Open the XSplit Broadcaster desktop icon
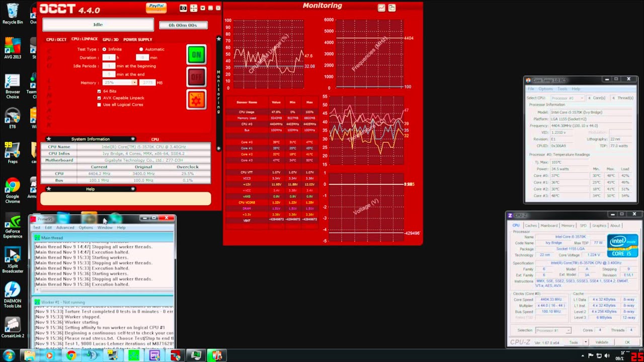 [x=13, y=260]
